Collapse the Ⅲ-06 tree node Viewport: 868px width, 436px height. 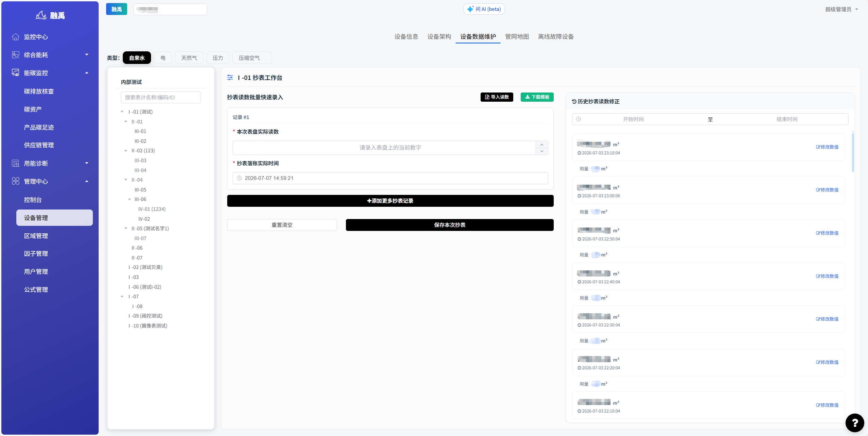(130, 199)
